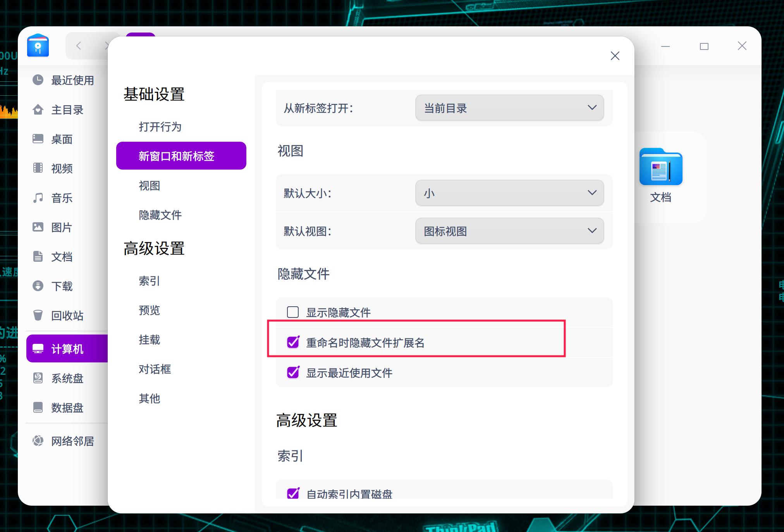Viewport: 784px width, 532px height.
Task: Click the Recent (最近使用) clock icon
Action: pos(38,80)
